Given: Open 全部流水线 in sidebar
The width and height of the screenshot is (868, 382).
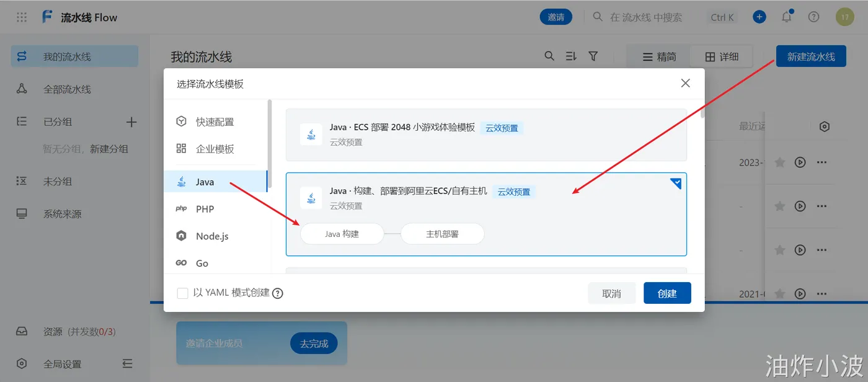Looking at the screenshot, I should (x=74, y=89).
